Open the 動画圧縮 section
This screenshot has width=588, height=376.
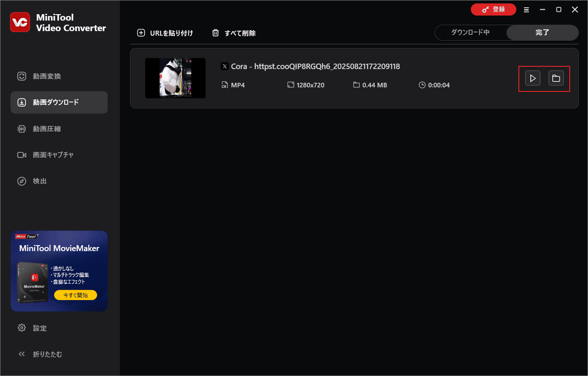[x=59, y=129]
